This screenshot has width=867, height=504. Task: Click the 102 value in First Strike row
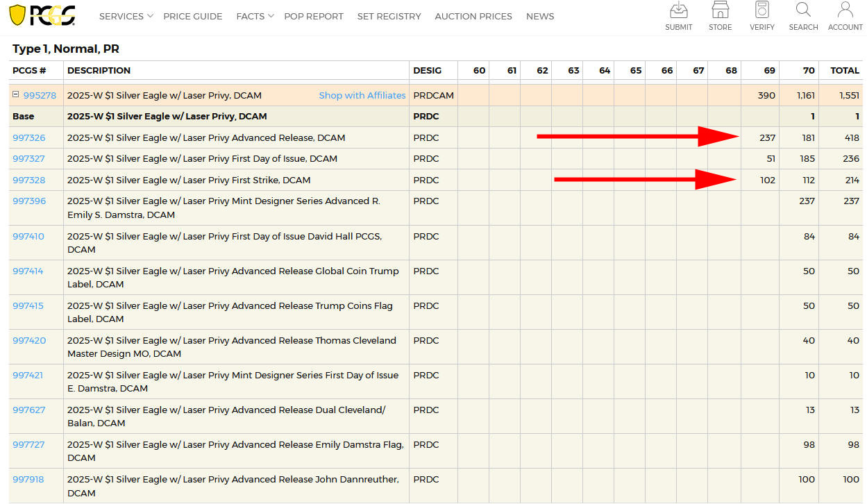pyautogui.click(x=767, y=180)
